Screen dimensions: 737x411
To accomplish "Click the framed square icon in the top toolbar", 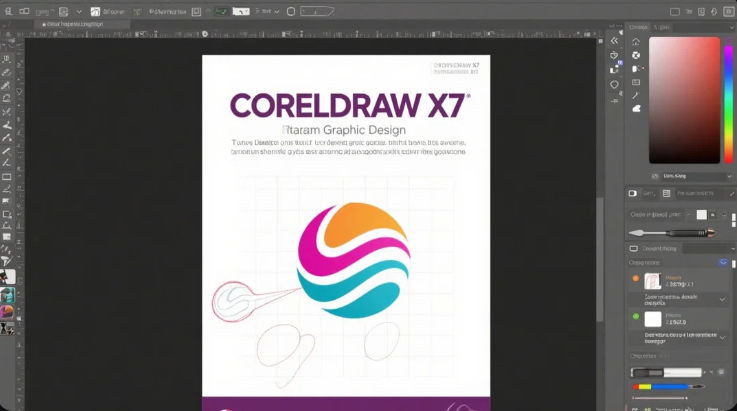I will (x=196, y=11).
